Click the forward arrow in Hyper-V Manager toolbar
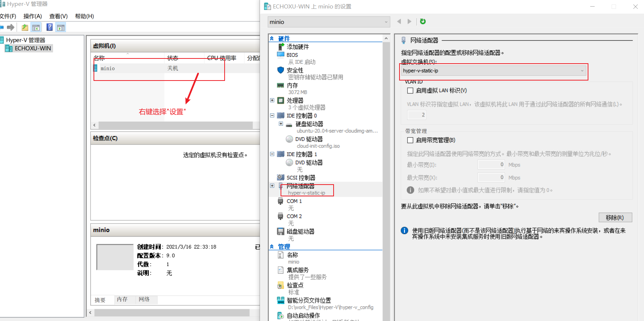This screenshot has height=321, width=644. tap(11, 27)
